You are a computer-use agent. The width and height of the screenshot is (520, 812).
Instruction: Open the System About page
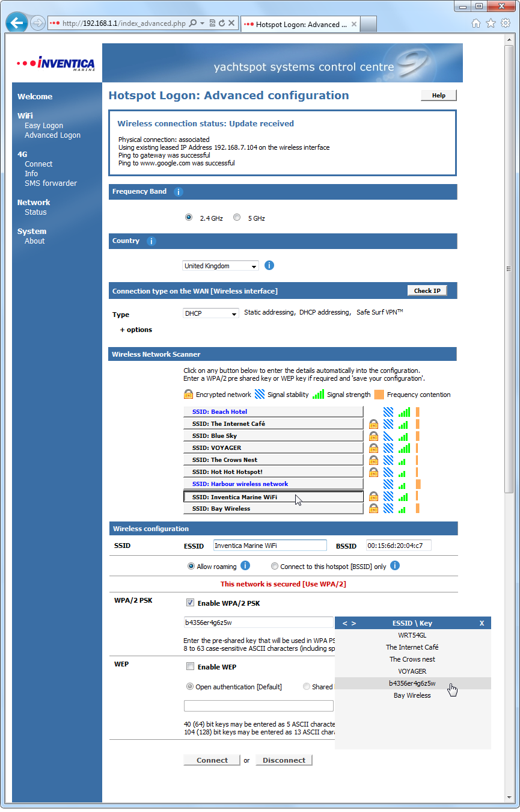(x=34, y=241)
